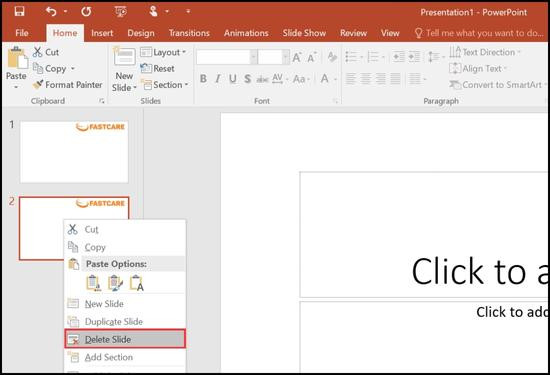This screenshot has height=375, width=550.
Task: Go to the Slide Show tab
Action: pos(304,33)
